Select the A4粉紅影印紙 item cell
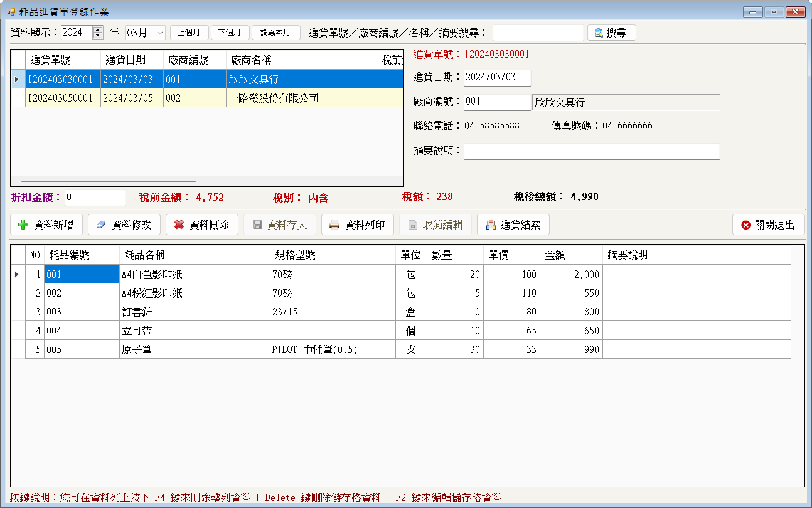Viewport: 812px width, 508px height. (x=195, y=293)
